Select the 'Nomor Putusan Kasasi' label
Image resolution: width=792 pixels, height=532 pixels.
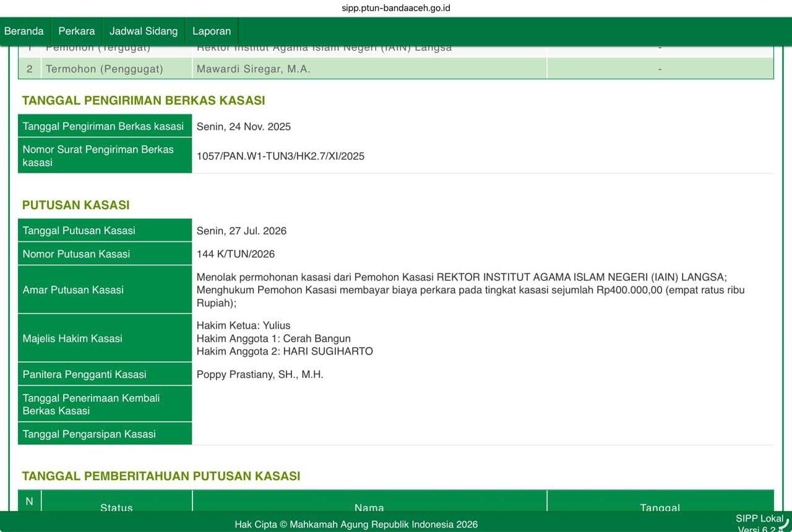tap(105, 254)
